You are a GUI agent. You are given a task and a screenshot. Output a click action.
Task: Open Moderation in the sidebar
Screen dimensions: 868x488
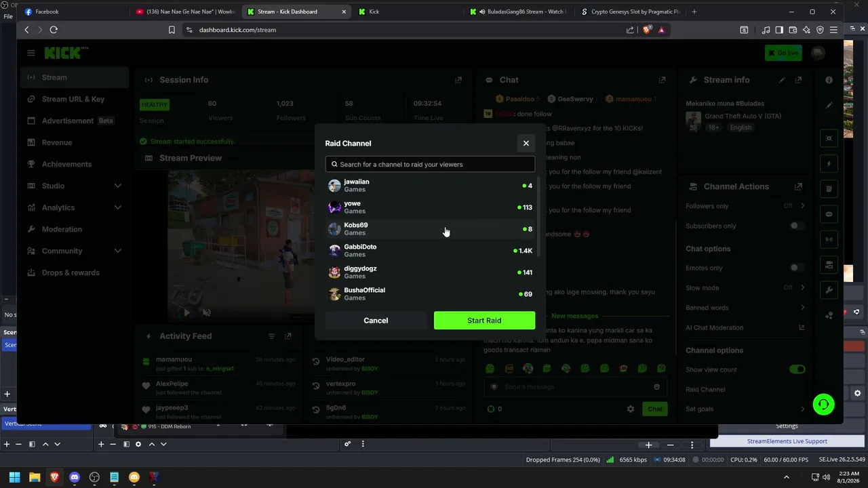pos(74,229)
